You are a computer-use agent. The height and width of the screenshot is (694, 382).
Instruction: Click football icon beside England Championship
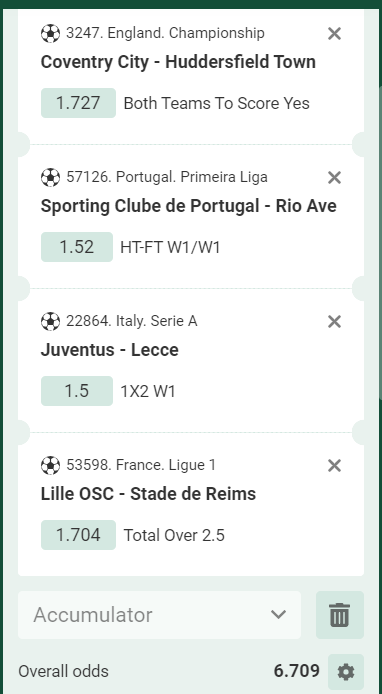coord(50,33)
